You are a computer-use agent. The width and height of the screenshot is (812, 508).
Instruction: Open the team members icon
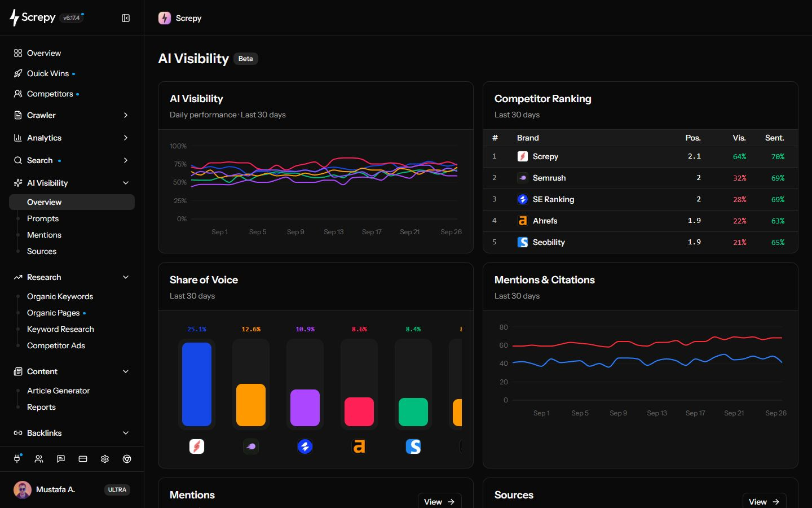tap(39, 459)
